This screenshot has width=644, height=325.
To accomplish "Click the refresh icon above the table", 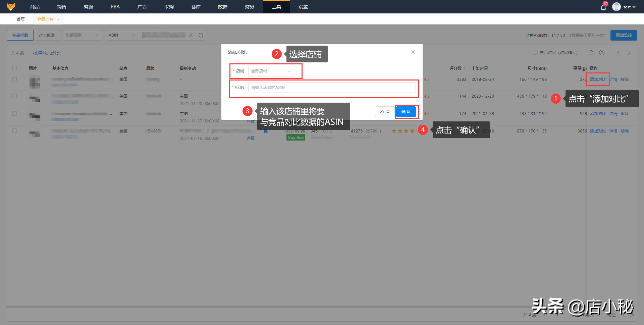I will point(591,53).
